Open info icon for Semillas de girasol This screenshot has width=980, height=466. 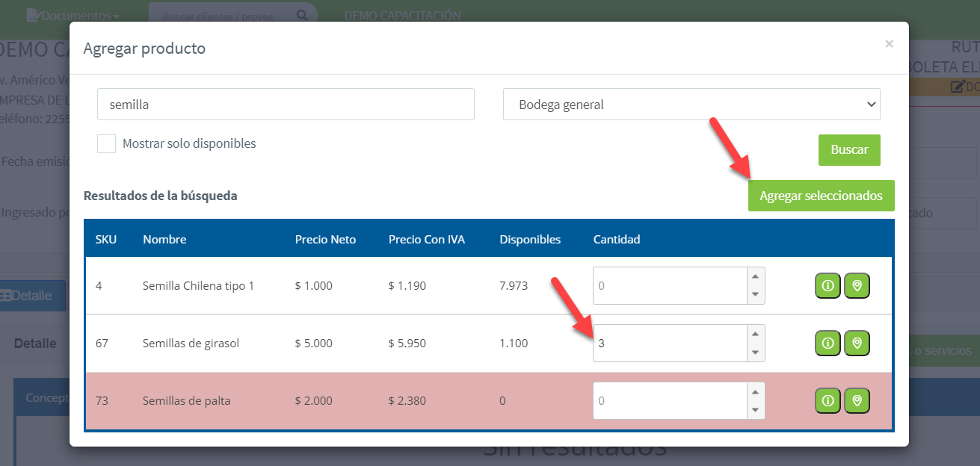click(828, 344)
